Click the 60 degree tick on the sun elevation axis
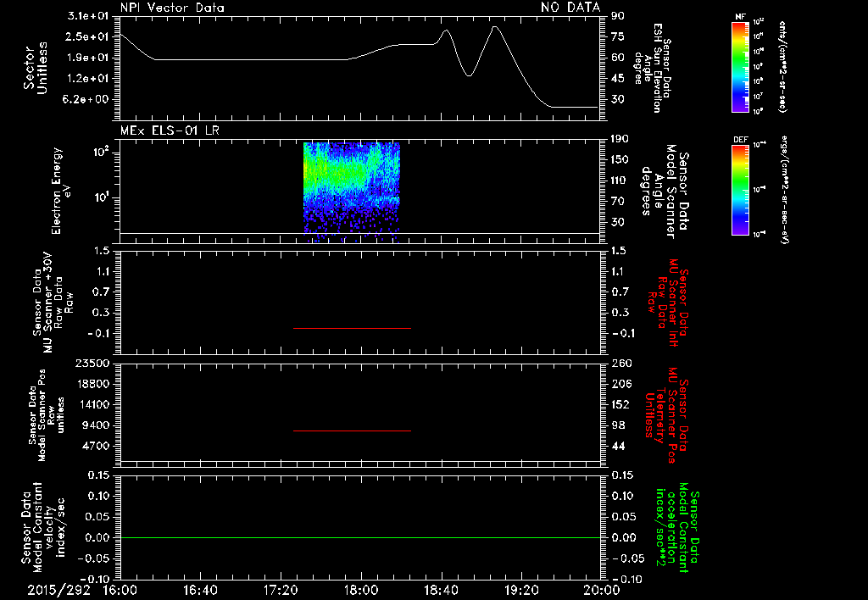Image resolution: width=868 pixels, height=600 pixels. click(x=618, y=58)
